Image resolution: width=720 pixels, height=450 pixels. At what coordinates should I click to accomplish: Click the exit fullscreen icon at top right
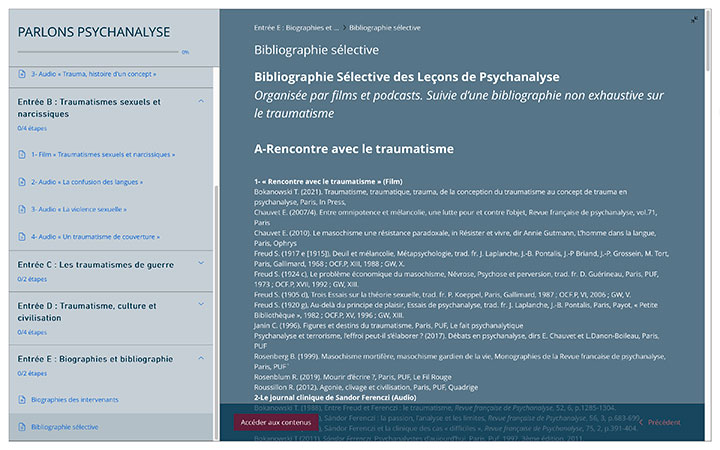click(x=694, y=19)
